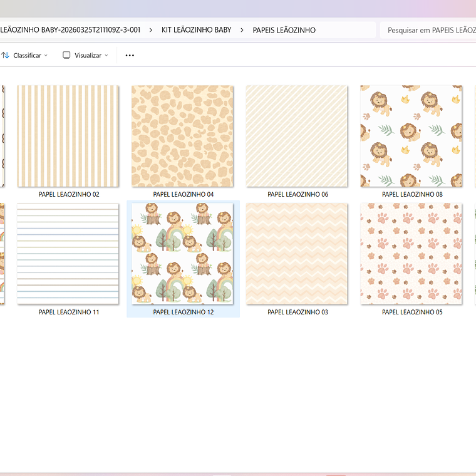Expand chevron after KIT LEÃOZINHO BABY breadcrumb

click(242, 30)
